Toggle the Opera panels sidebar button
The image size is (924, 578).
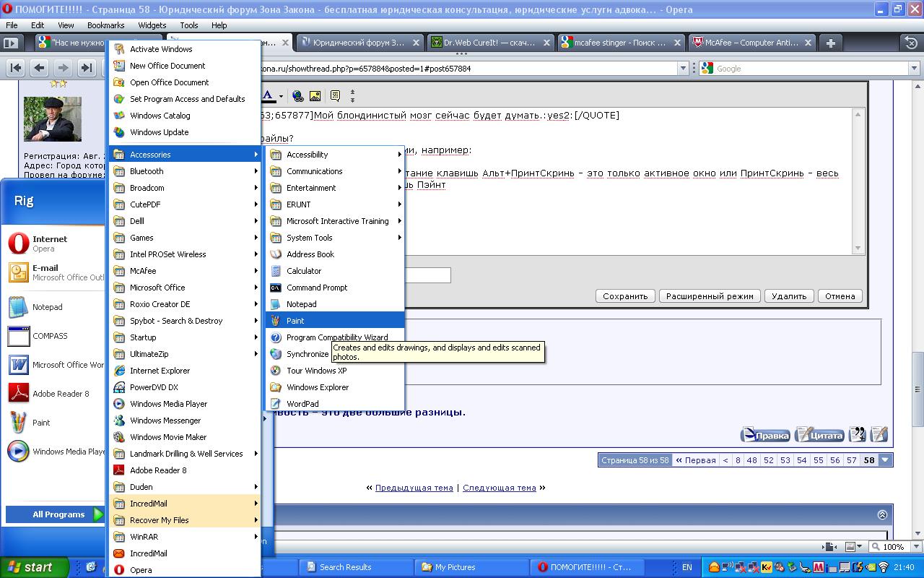[10, 43]
